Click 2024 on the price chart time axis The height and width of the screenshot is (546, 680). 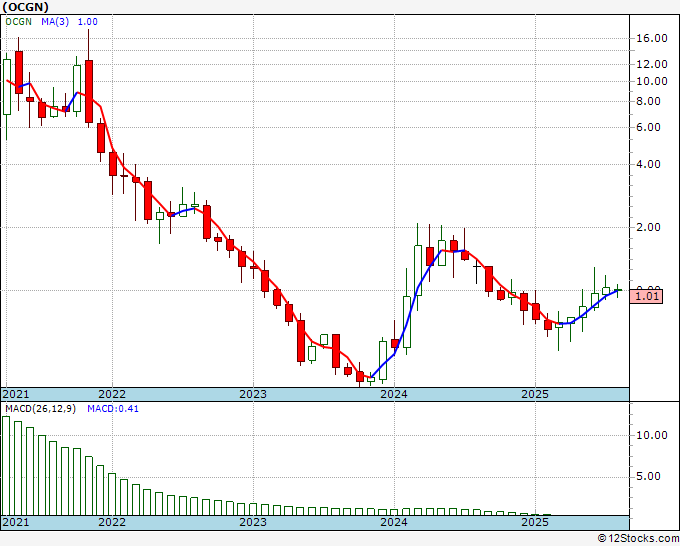(394, 394)
